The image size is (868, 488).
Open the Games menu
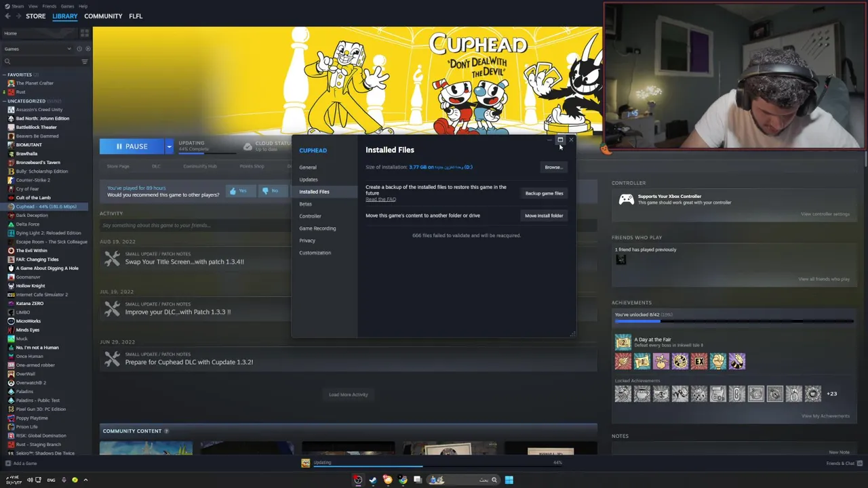[67, 6]
